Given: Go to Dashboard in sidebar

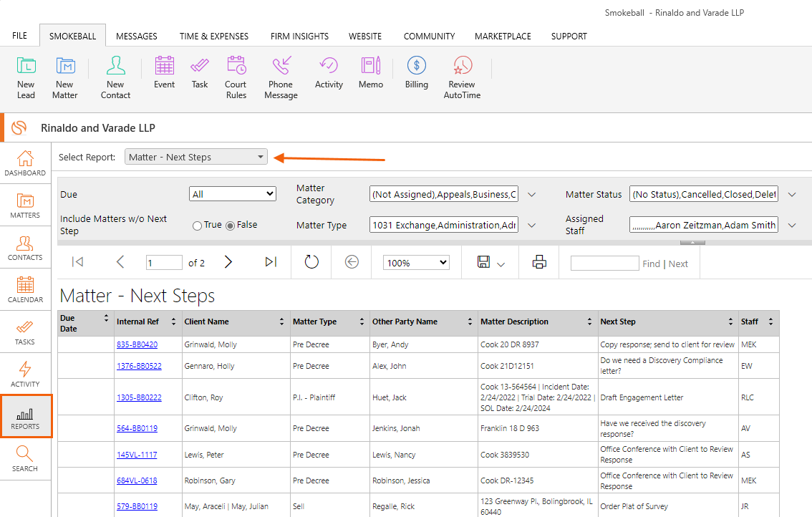Looking at the screenshot, I should pyautogui.click(x=25, y=163).
